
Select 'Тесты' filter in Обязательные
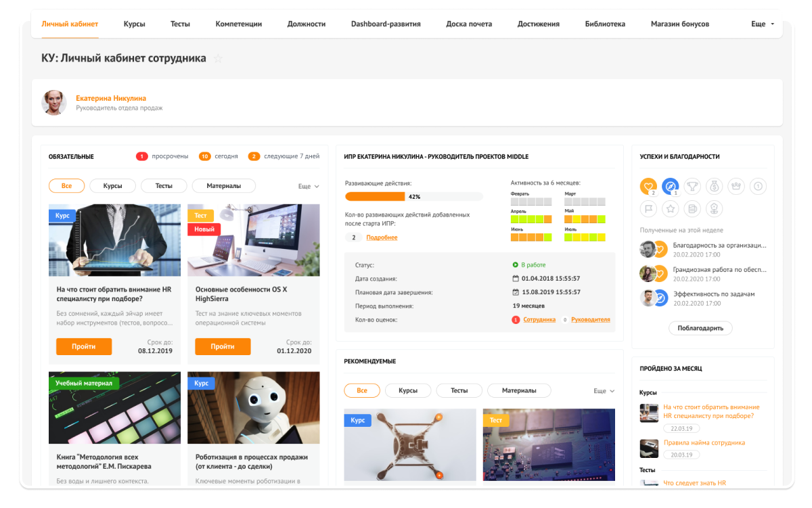click(164, 186)
